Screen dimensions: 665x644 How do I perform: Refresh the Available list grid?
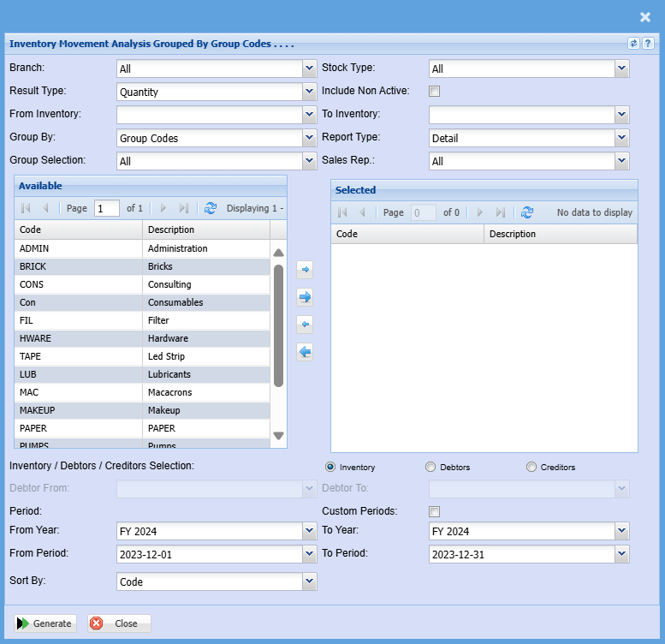coord(211,208)
